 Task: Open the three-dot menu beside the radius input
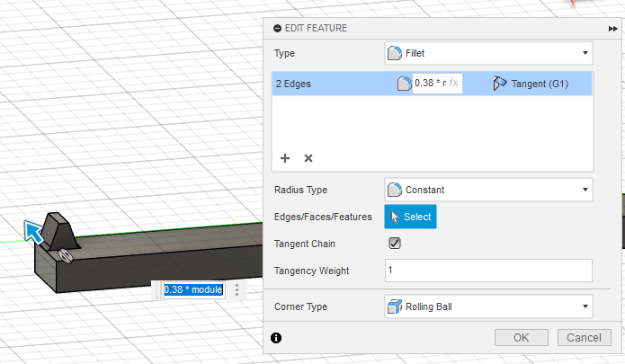237,289
